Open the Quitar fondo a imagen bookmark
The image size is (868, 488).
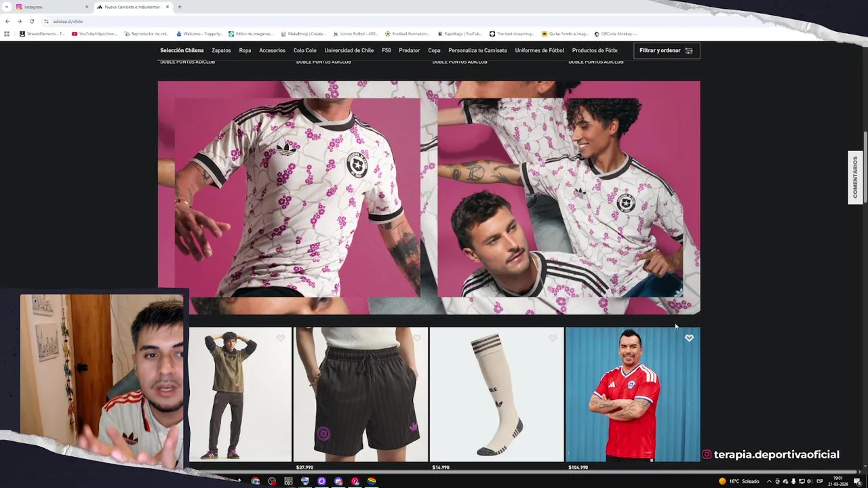[x=564, y=34]
